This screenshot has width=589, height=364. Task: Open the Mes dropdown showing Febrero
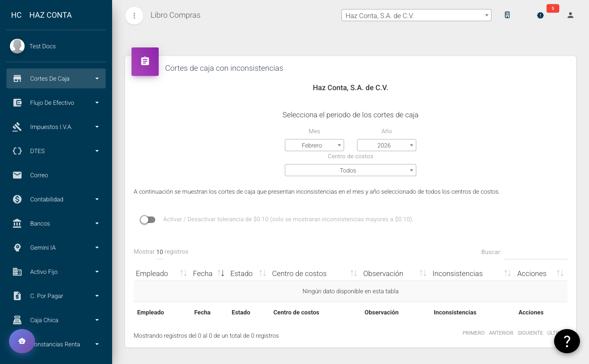[x=314, y=145]
